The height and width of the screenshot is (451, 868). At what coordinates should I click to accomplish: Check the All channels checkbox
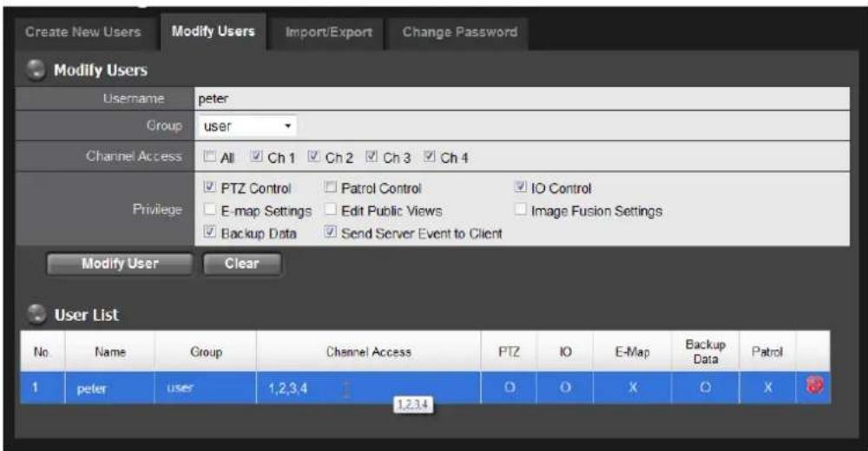pos(210,157)
